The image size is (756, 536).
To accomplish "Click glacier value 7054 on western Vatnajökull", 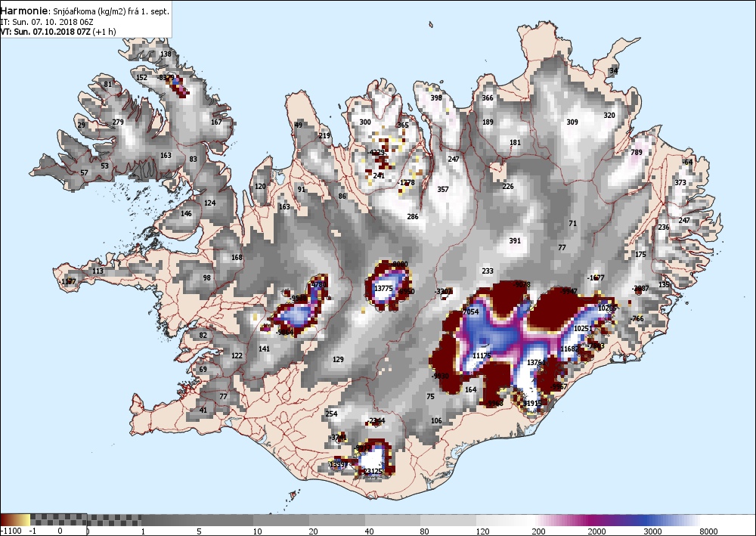I will (x=470, y=312).
